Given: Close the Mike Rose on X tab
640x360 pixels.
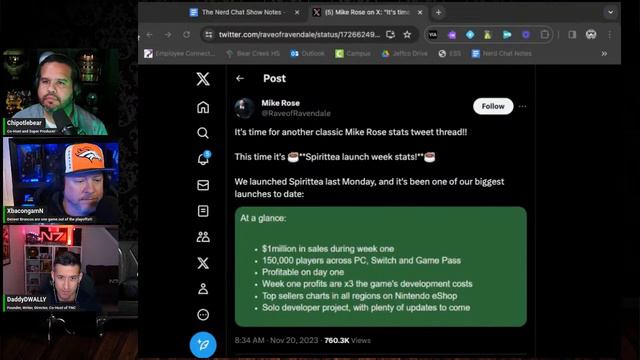Looking at the screenshot, I should click(420, 13).
